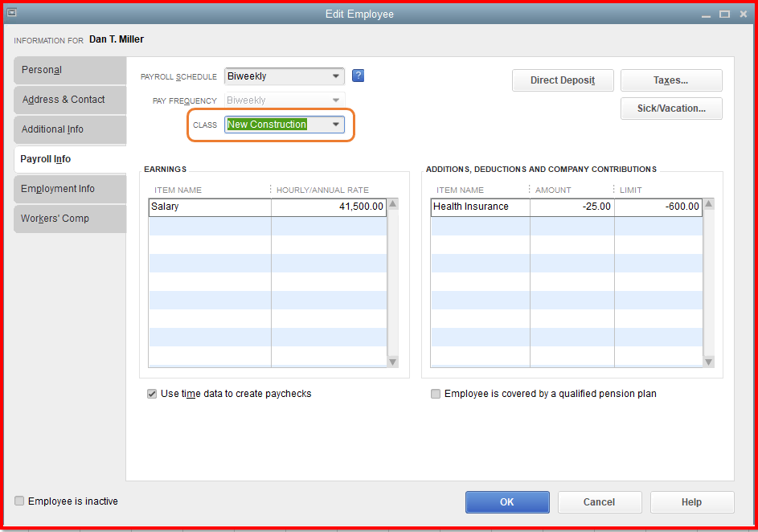
Task: Open the payroll schedule help icon
Action: (x=358, y=76)
